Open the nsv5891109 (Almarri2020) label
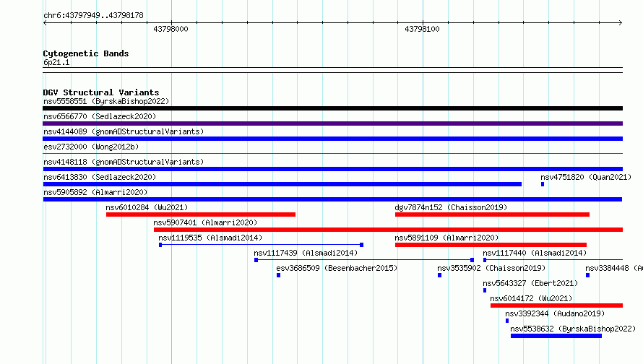The width and height of the screenshot is (643, 364). [446, 238]
